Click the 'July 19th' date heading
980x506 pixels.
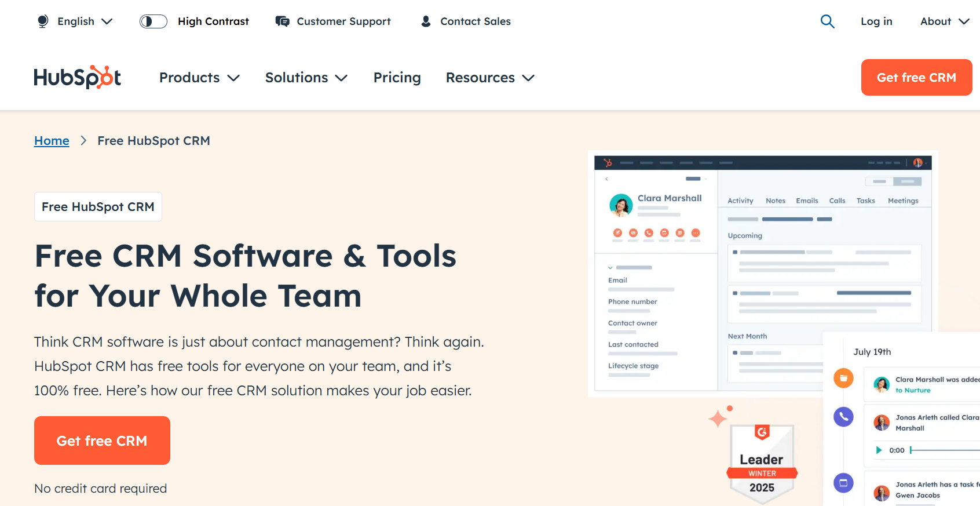point(872,352)
